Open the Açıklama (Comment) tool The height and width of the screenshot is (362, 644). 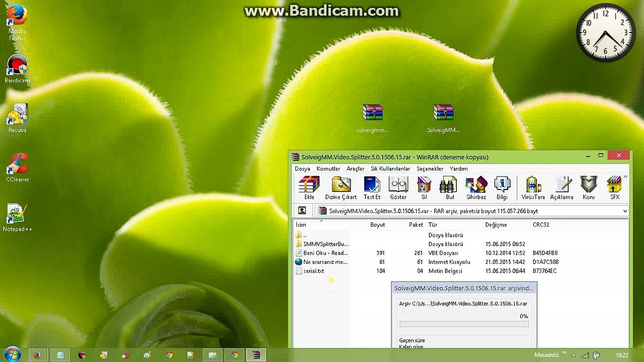(561, 188)
